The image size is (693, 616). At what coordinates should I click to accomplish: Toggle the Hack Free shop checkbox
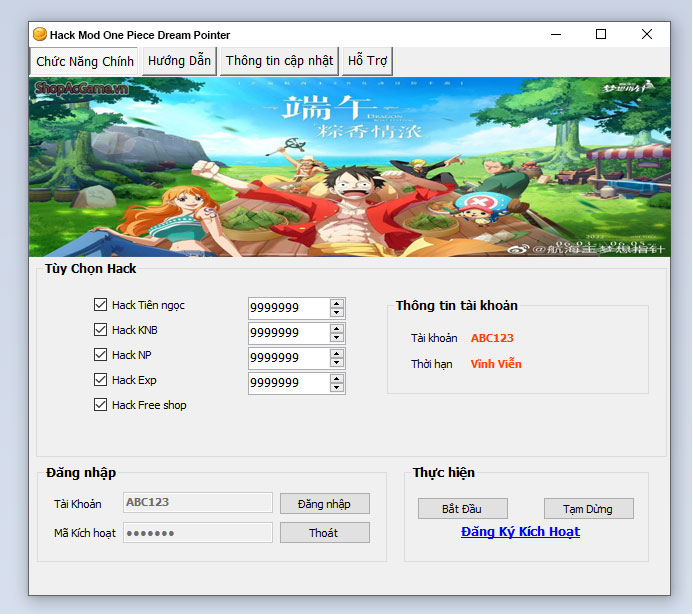coord(100,405)
